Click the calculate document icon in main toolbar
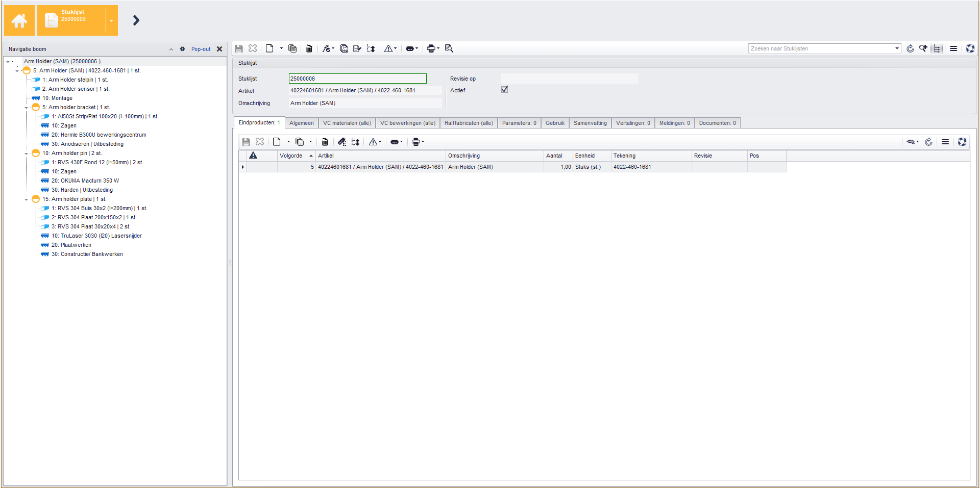The width and height of the screenshot is (980, 488). pos(344,48)
